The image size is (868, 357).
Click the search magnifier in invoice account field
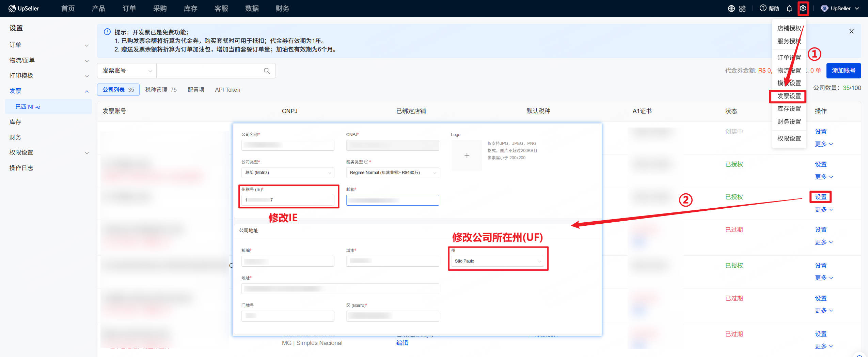click(266, 71)
